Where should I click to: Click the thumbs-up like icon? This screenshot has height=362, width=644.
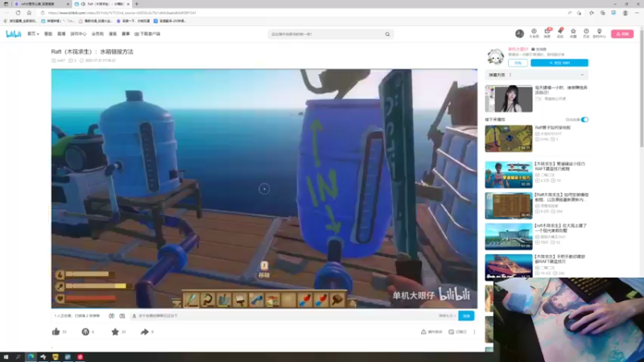click(x=56, y=331)
